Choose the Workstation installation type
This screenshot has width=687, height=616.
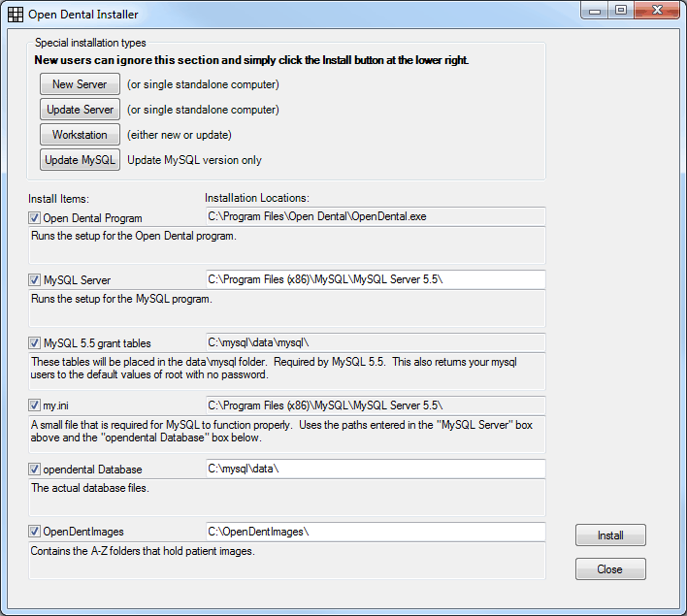[80, 135]
